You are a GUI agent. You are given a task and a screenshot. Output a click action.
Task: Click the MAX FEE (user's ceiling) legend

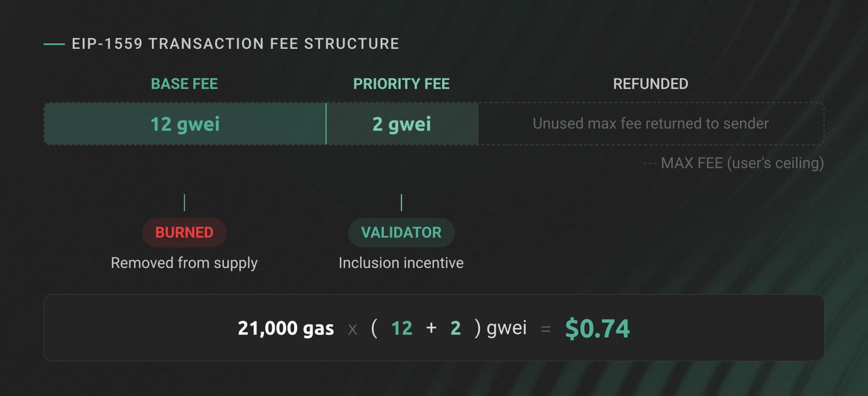(741, 163)
